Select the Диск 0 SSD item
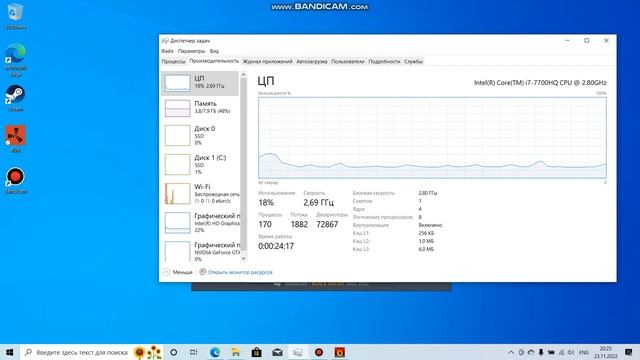The height and width of the screenshot is (360, 640). (x=200, y=136)
